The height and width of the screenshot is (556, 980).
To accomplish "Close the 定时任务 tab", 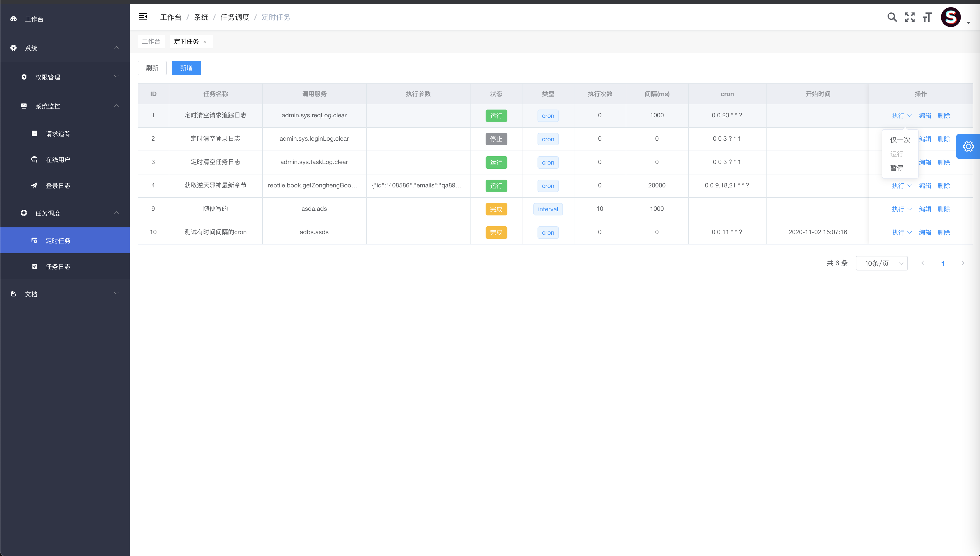I will [x=205, y=42].
